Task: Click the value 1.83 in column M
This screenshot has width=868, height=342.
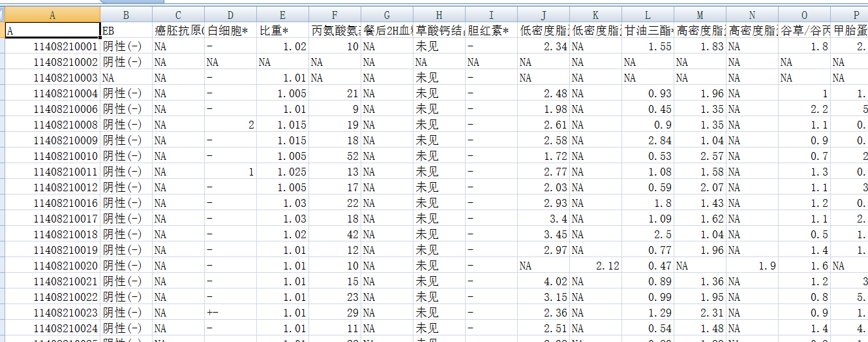Action: click(x=700, y=46)
